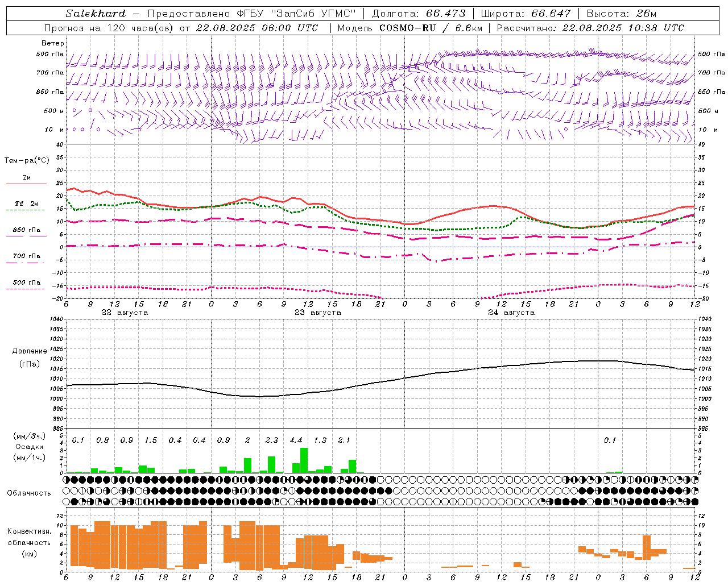This screenshot has height=582, width=728.
Task: Select the '2м' temperature legend entry
Action: [x=27, y=178]
